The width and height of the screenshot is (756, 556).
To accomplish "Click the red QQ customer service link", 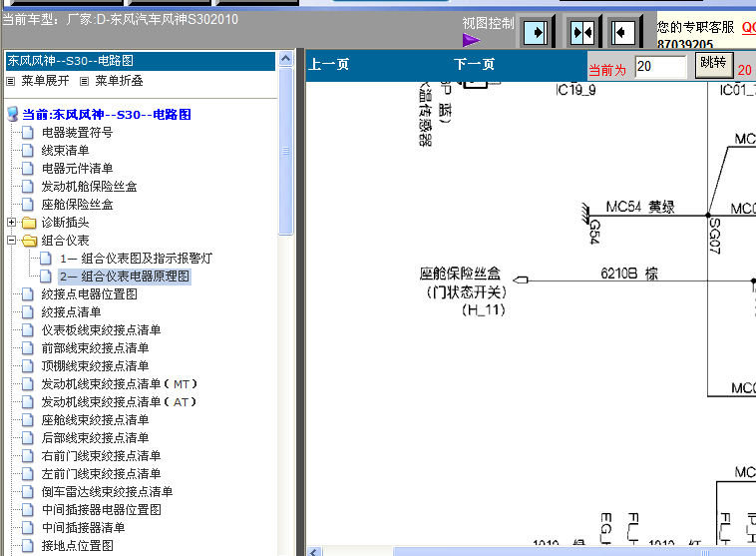I will 749,27.
